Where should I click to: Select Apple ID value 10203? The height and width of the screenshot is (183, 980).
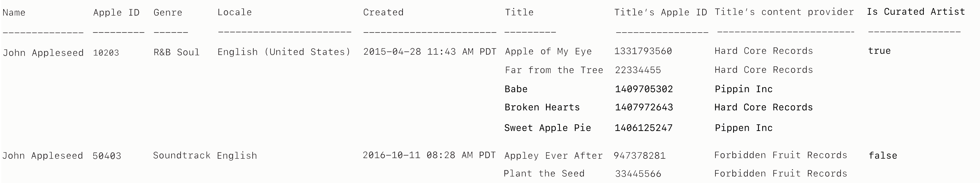pyautogui.click(x=106, y=53)
